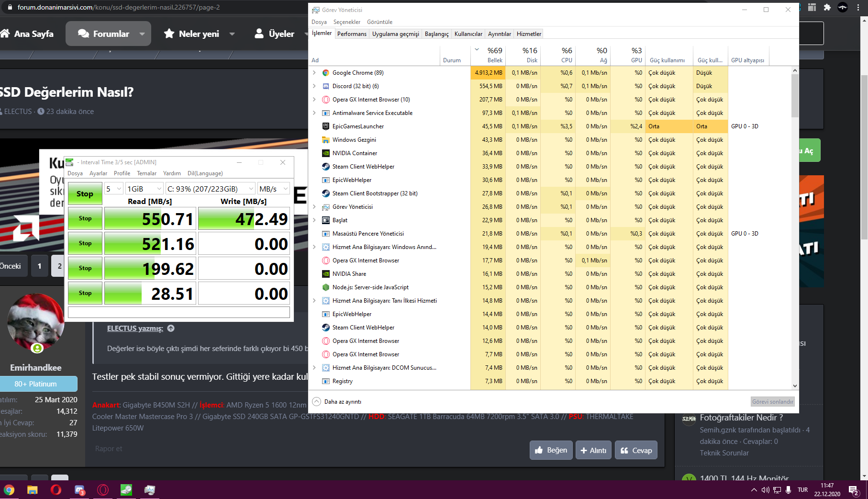
Task: Expand the Google Chrome (89) process group
Action: 314,73
